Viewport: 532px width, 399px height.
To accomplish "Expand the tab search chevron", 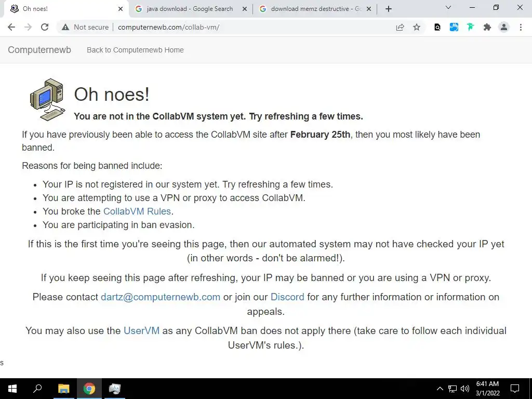I will [448, 7].
